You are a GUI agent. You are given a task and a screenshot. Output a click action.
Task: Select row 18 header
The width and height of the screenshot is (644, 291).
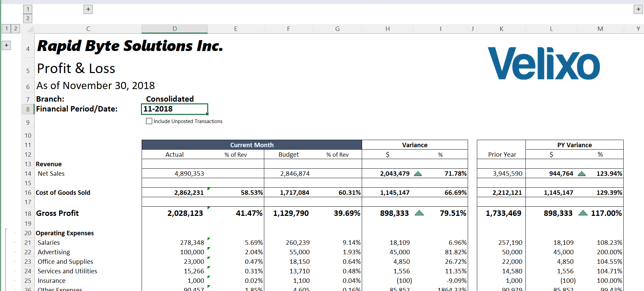[x=28, y=213]
